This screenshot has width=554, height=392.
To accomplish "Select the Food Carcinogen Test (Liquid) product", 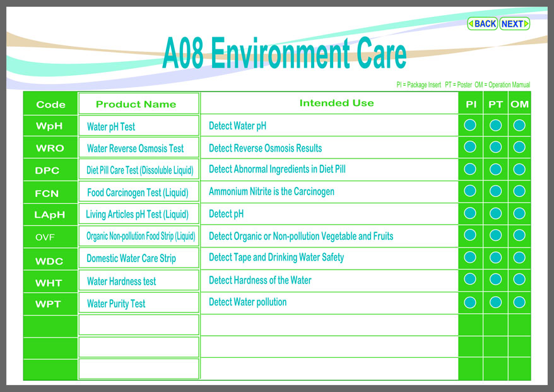I will click(138, 193).
